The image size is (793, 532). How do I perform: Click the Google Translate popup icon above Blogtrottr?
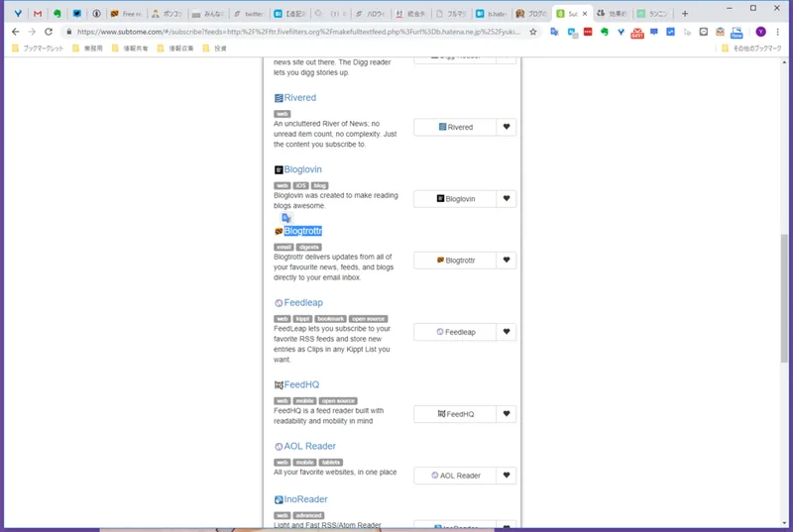286,218
